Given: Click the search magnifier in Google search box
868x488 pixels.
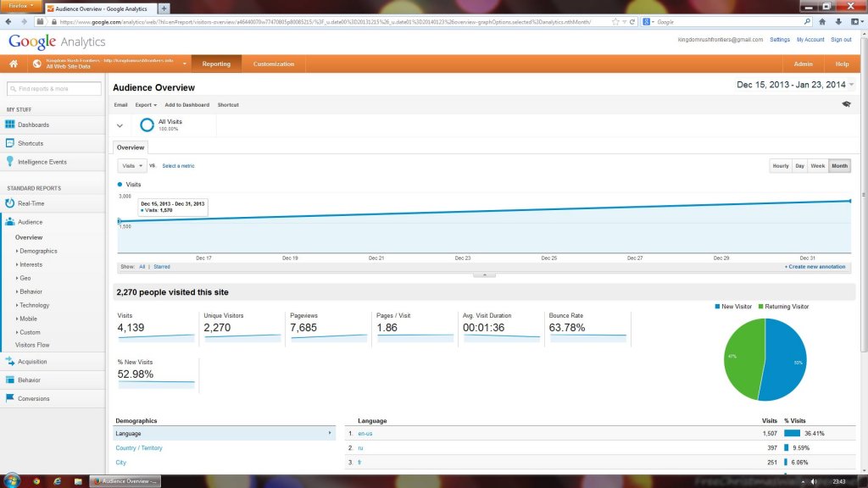Looking at the screenshot, I should pos(807,21).
